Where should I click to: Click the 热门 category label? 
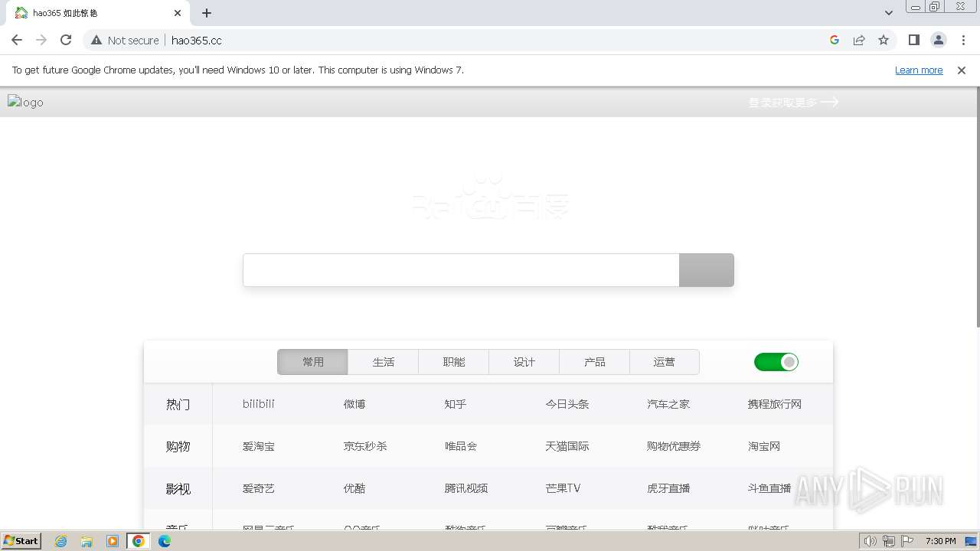coord(178,404)
